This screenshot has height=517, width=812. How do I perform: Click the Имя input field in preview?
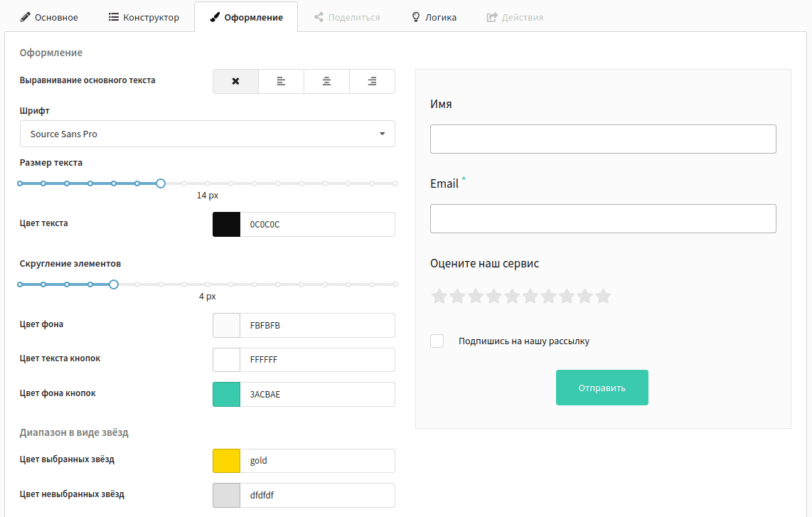tap(603, 139)
